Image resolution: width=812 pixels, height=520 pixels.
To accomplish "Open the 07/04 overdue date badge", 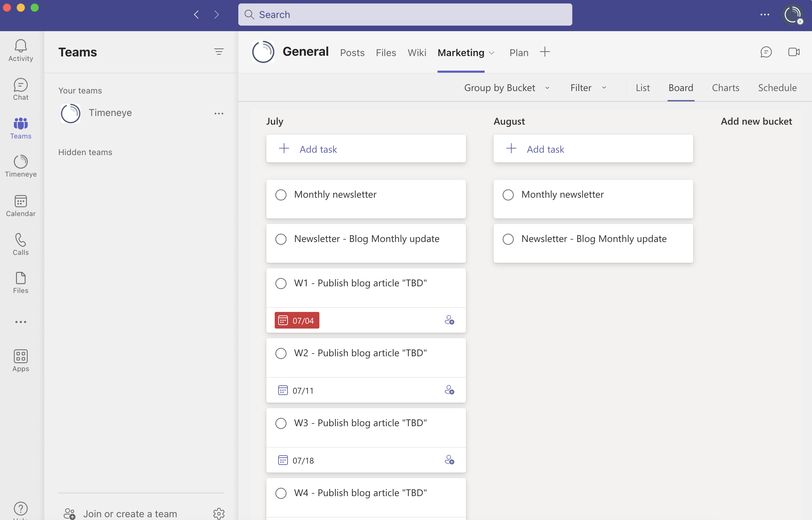I will pyautogui.click(x=297, y=321).
